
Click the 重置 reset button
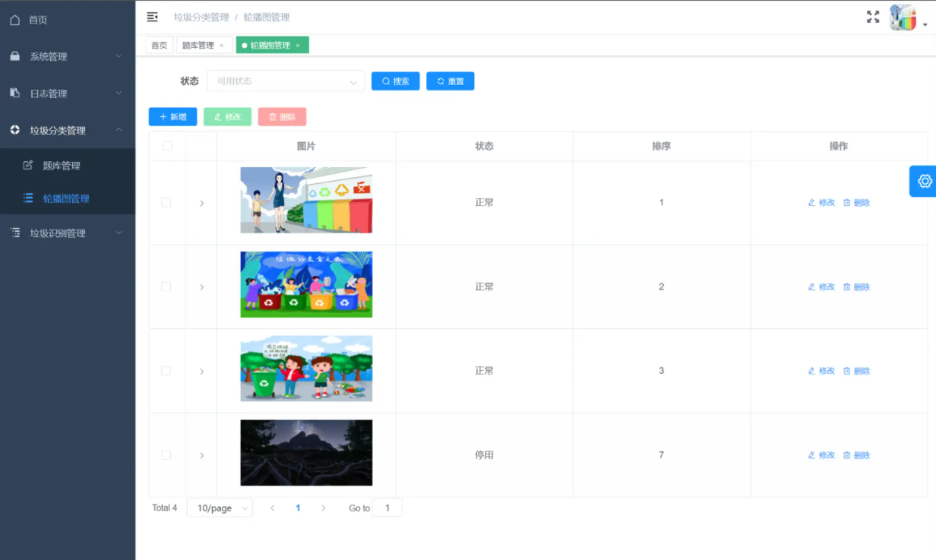pos(451,81)
